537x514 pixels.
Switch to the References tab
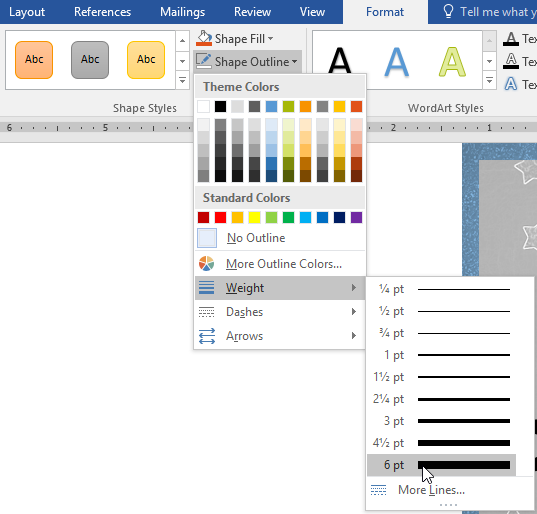click(102, 12)
